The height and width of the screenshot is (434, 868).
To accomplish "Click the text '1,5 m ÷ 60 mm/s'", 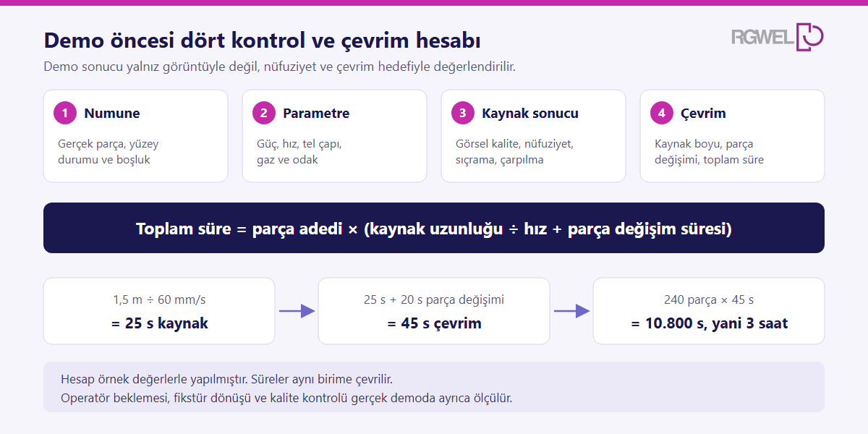I will (x=159, y=299).
